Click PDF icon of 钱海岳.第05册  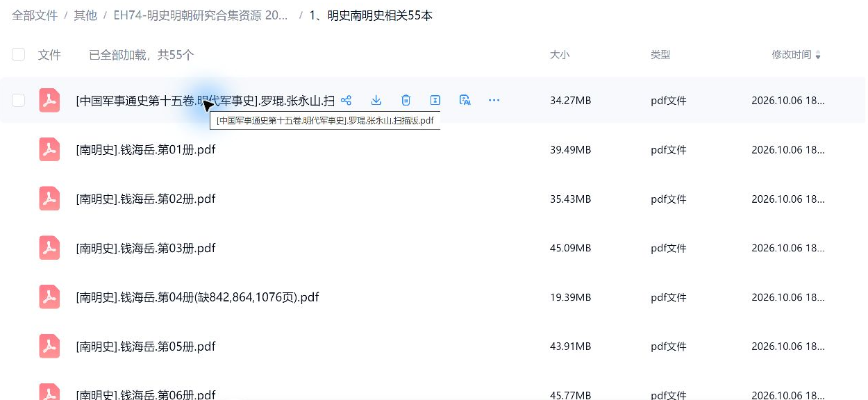(49, 346)
